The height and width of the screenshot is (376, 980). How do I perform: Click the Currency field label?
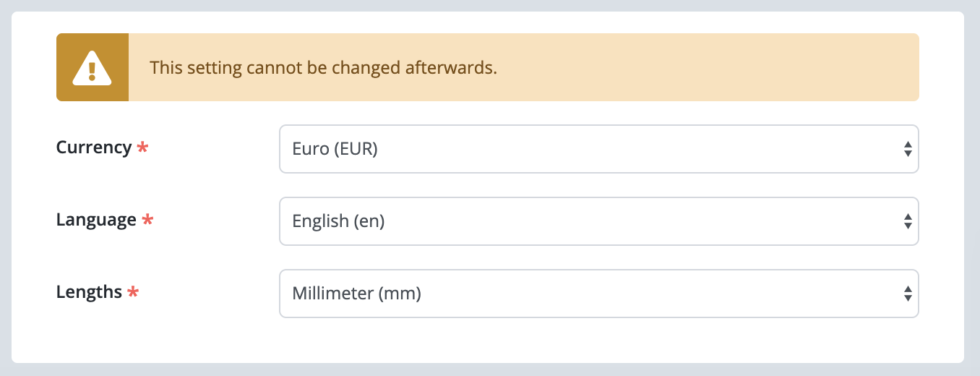coord(94,148)
